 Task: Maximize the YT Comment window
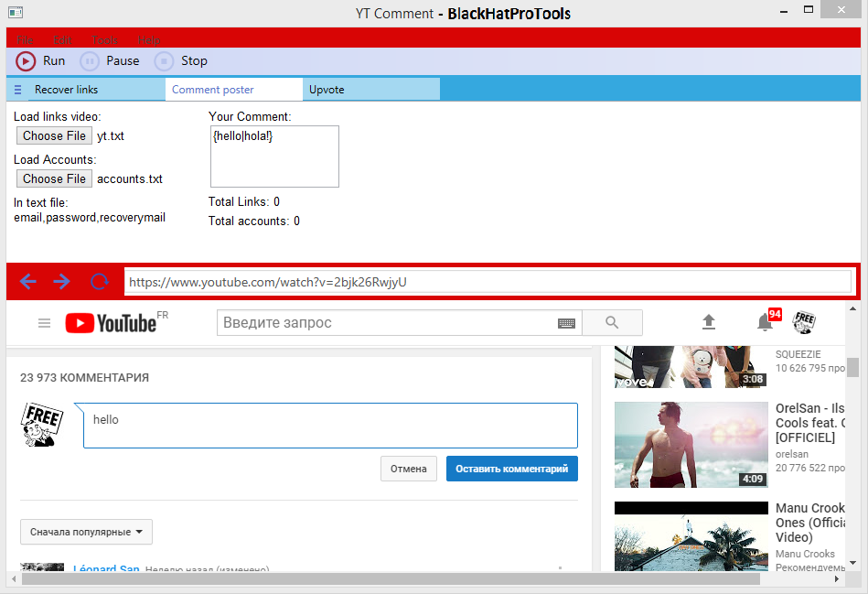pos(809,9)
